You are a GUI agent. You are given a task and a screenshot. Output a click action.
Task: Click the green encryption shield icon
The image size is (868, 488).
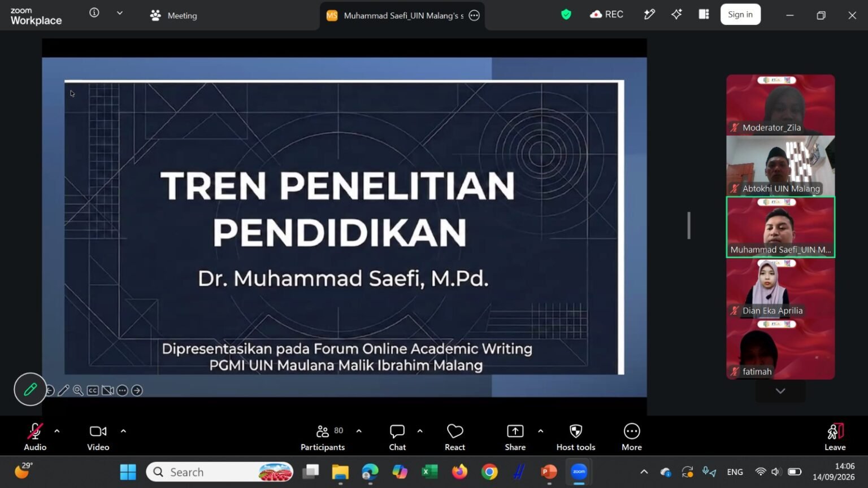pyautogui.click(x=566, y=15)
